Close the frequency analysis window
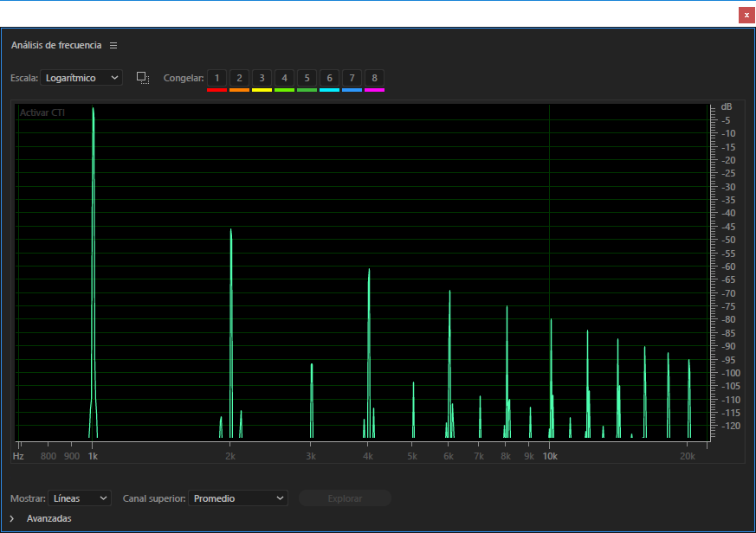 746,15
